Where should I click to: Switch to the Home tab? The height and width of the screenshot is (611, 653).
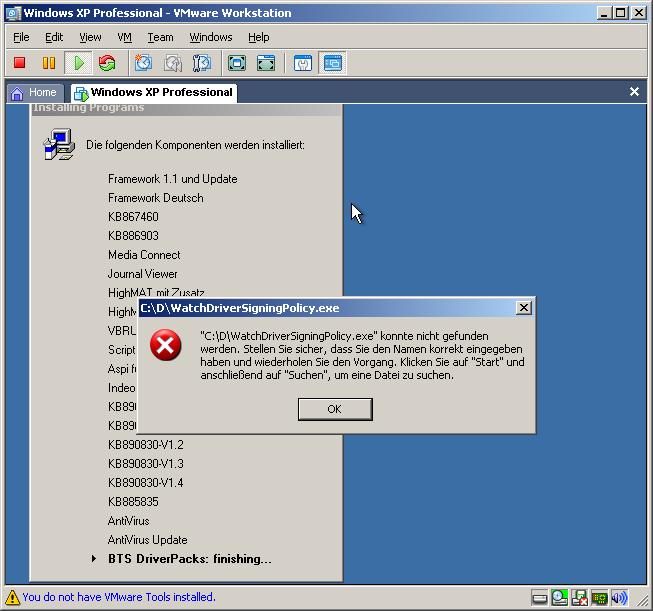click(35, 92)
